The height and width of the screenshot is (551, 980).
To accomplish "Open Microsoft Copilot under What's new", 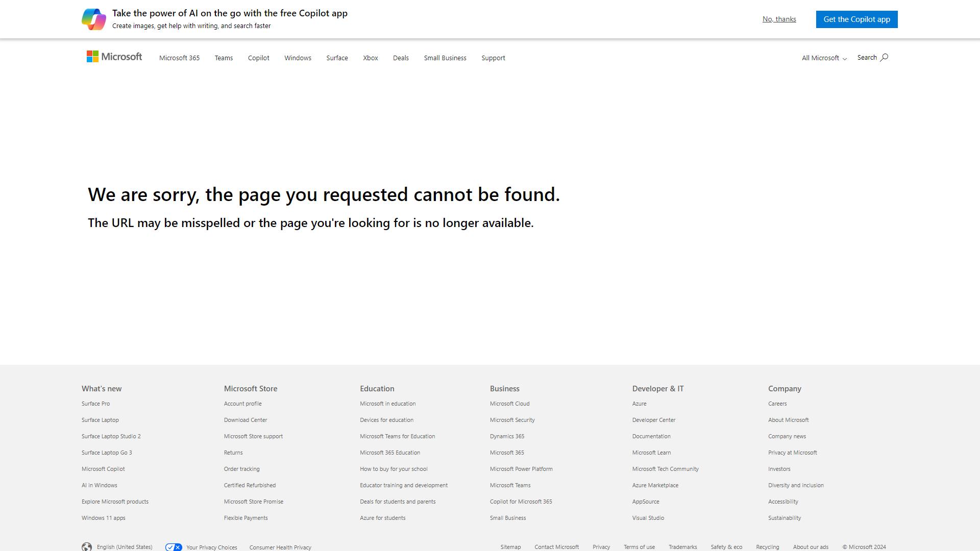I will [103, 468].
